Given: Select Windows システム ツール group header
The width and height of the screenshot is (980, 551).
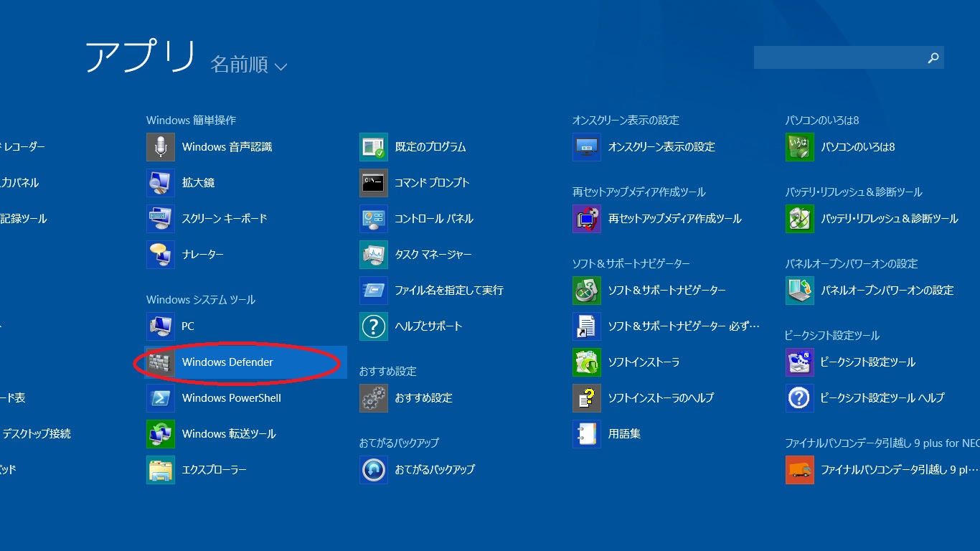Looking at the screenshot, I should (x=201, y=299).
